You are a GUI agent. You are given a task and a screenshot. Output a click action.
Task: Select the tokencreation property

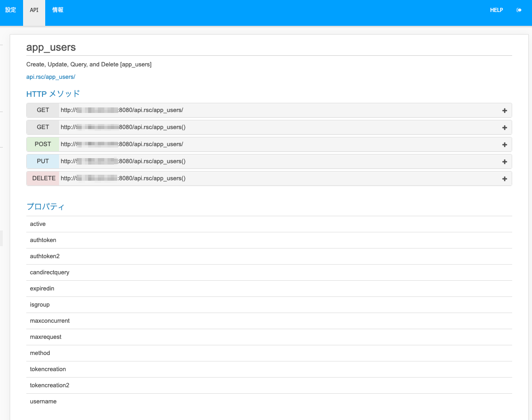click(x=269, y=369)
